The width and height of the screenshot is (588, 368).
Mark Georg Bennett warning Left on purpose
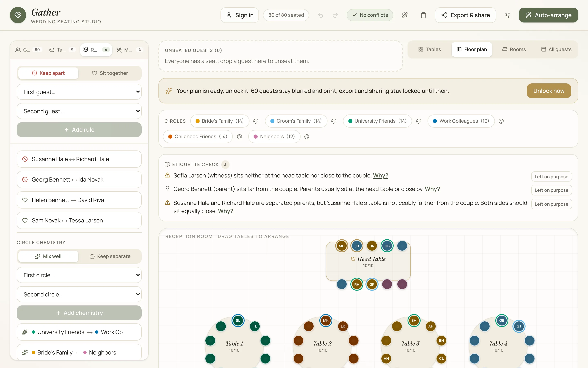[551, 190]
